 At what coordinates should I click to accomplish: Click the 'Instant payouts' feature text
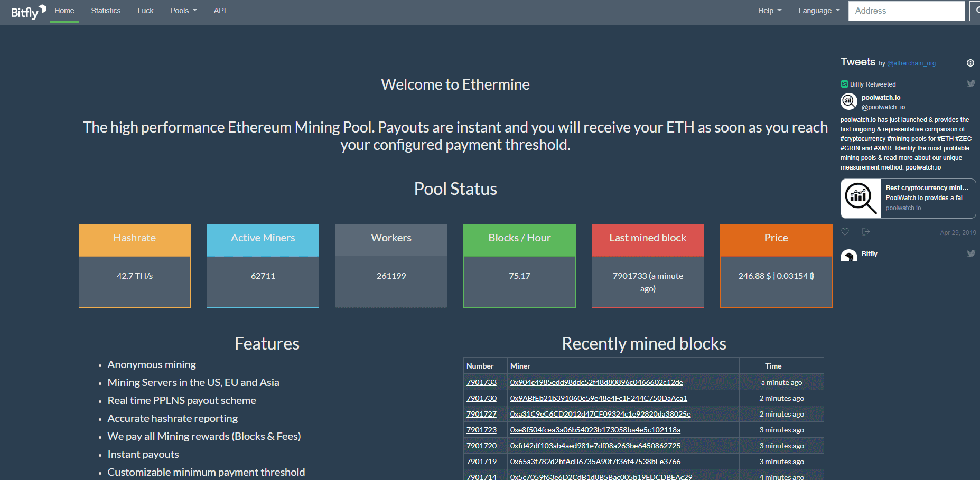(x=143, y=455)
